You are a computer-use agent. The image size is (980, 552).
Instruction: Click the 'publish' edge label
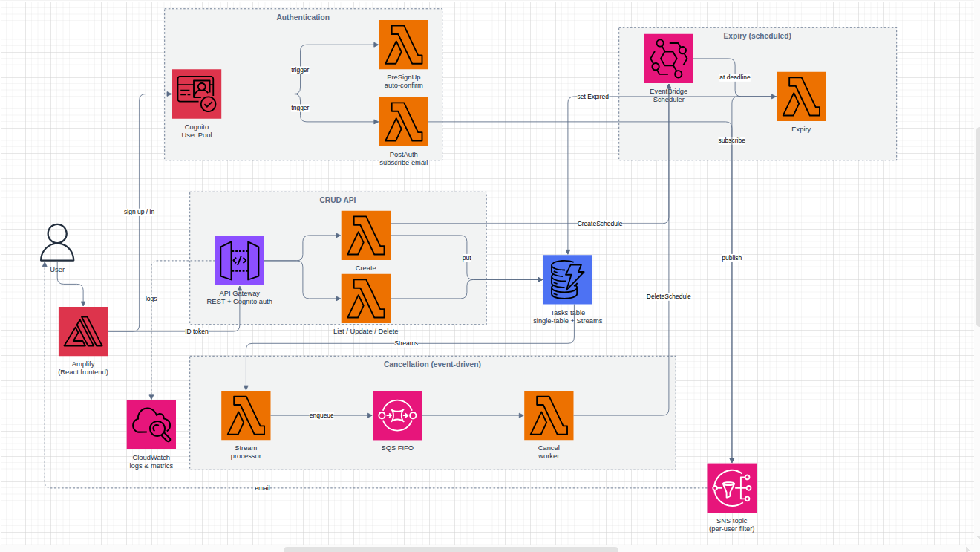731,258
